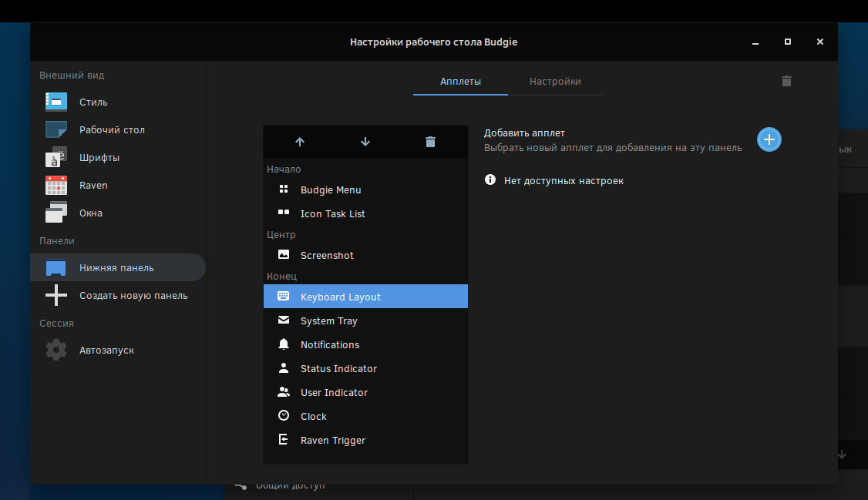Click the Icon Task List icon
868x500 pixels.
pos(284,213)
